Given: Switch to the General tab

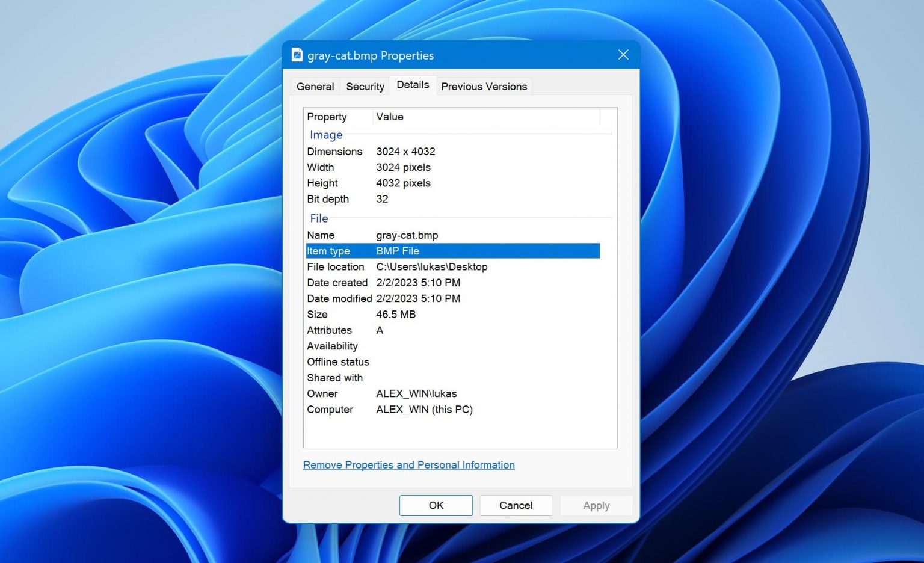Looking at the screenshot, I should [315, 86].
